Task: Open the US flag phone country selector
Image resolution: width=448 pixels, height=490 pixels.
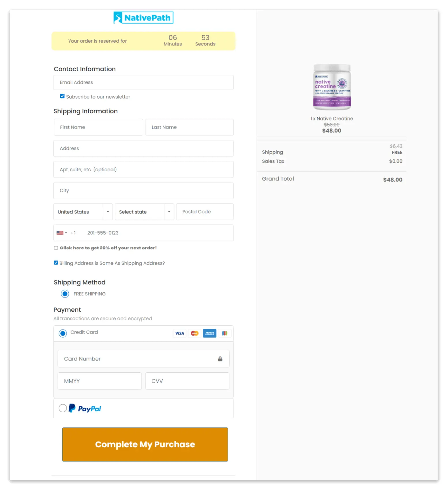Action: tap(62, 233)
